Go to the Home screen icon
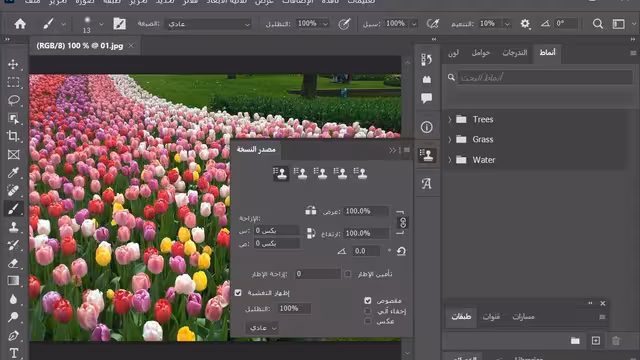 (20, 24)
